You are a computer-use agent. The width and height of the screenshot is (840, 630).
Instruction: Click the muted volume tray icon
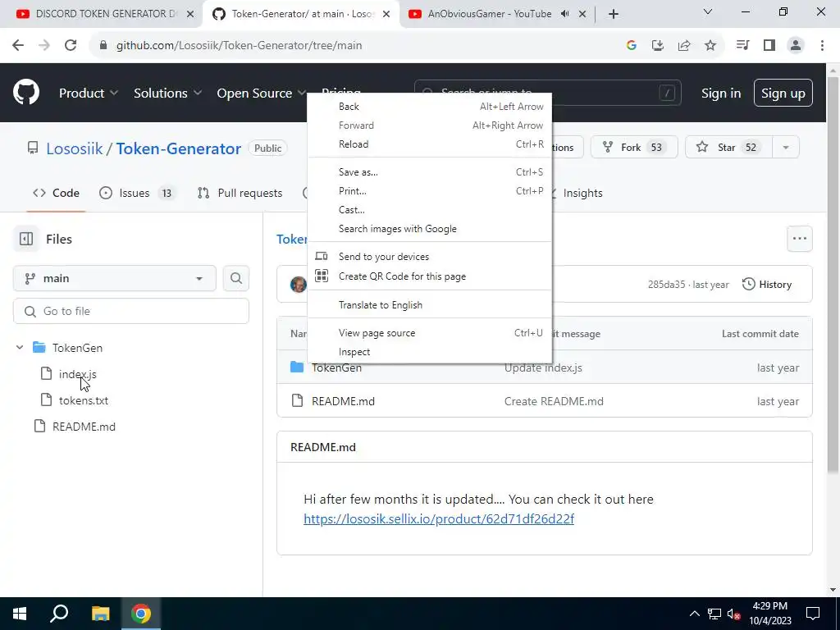tap(733, 614)
